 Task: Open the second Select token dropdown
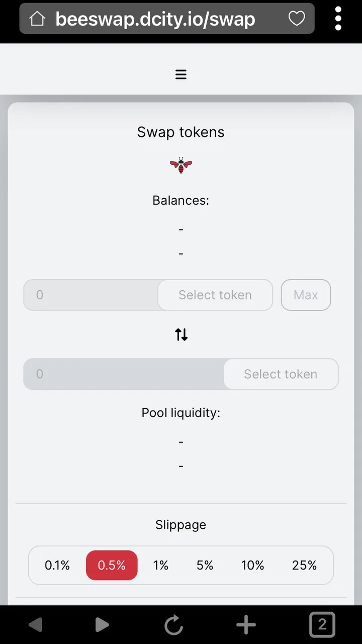point(281,374)
